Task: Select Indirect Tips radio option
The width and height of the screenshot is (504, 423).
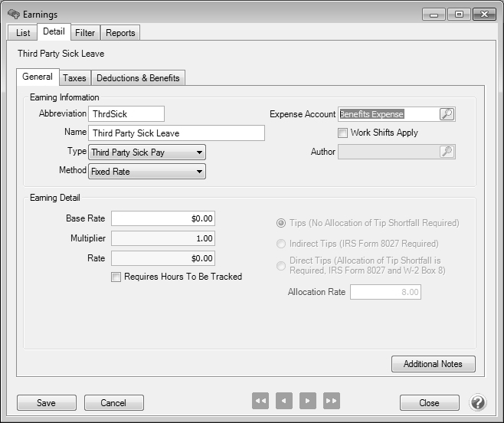Action: tap(281, 244)
